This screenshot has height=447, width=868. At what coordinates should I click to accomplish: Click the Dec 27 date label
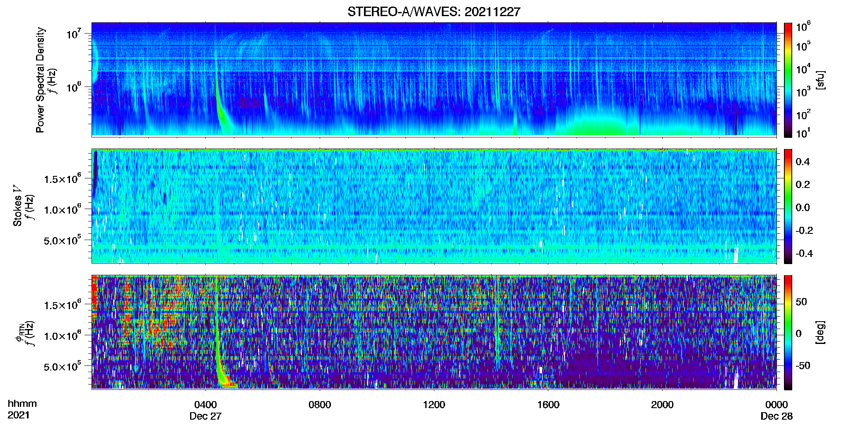click(205, 416)
